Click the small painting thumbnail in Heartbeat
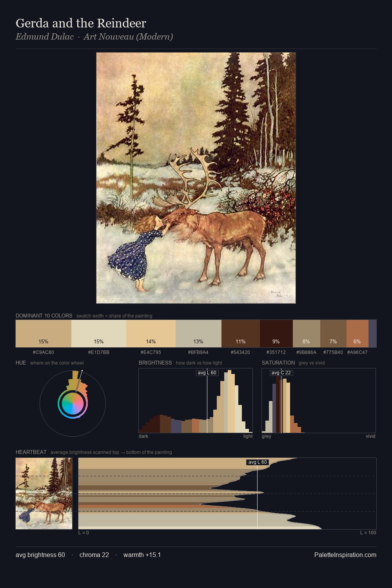The height and width of the screenshot is (588, 392). (44, 494)
